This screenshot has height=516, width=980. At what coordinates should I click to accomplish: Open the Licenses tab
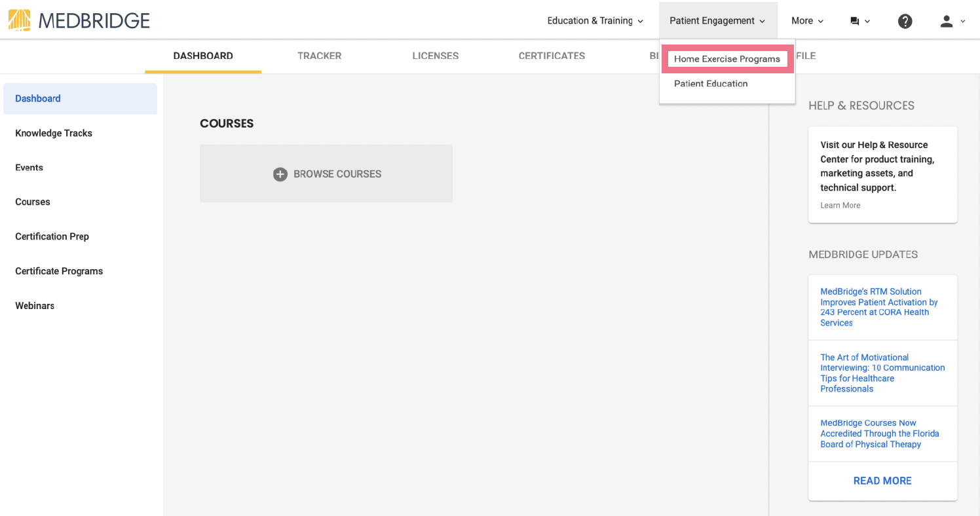[436, 56]
